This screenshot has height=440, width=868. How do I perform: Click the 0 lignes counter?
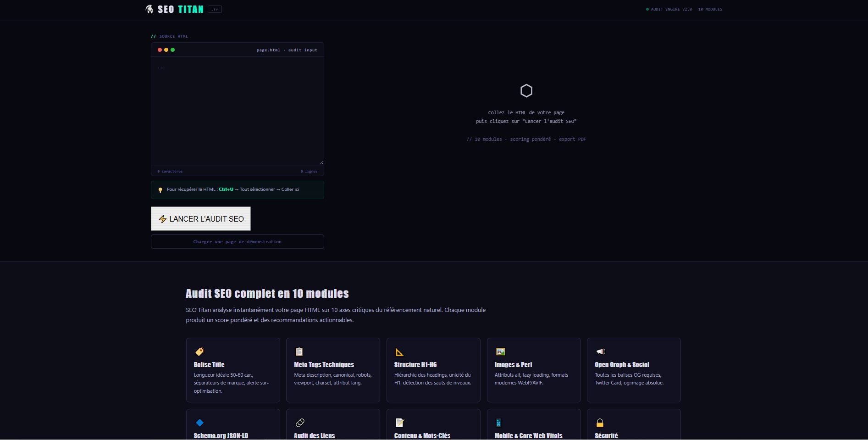point(309,171)
